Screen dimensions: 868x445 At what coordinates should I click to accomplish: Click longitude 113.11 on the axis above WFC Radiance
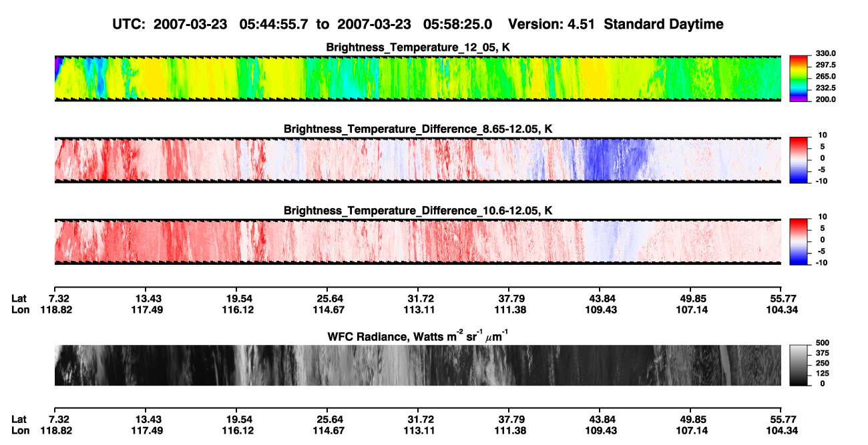(x=421, y=310)
